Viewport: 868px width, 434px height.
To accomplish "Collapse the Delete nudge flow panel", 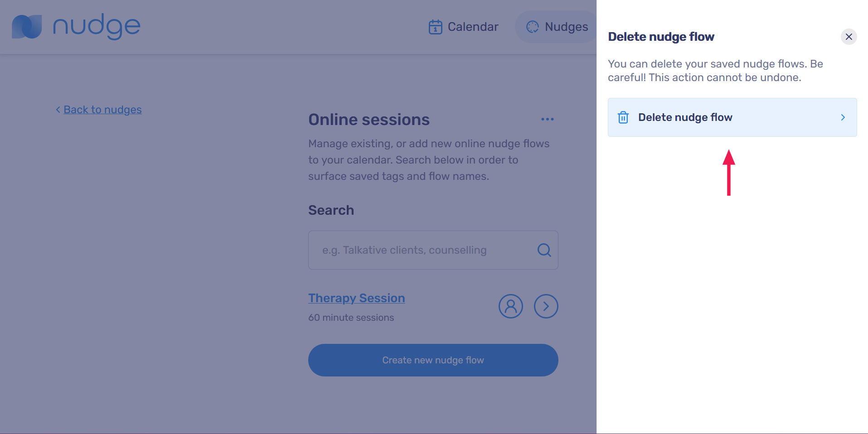I will pyautogui.click(x=849, y=37).
